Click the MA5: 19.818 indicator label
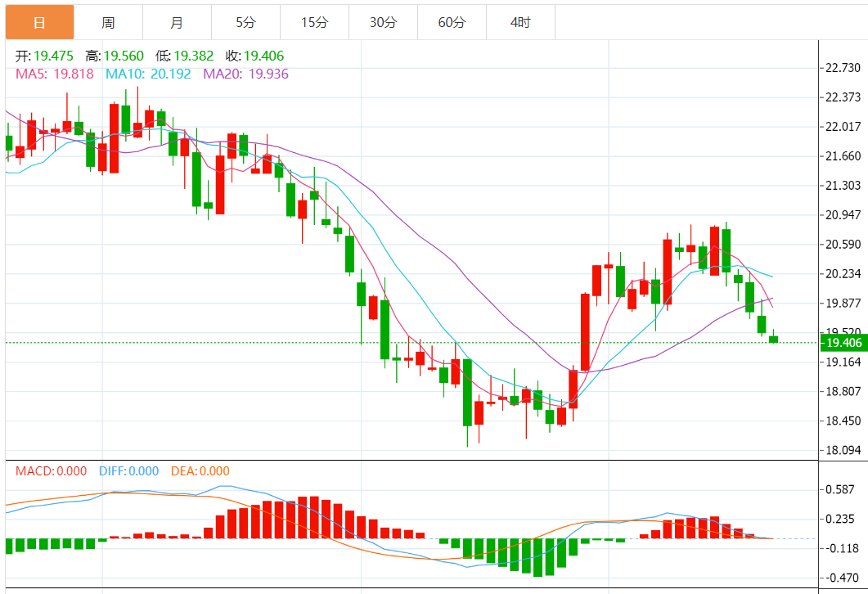Screen dimensions: 868x594 (54, 74)
